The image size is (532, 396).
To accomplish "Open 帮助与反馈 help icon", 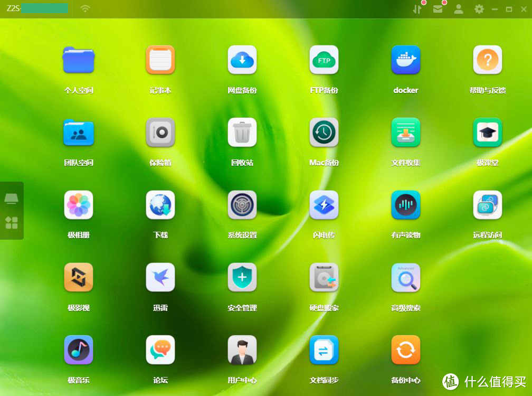I will point(487,60).
